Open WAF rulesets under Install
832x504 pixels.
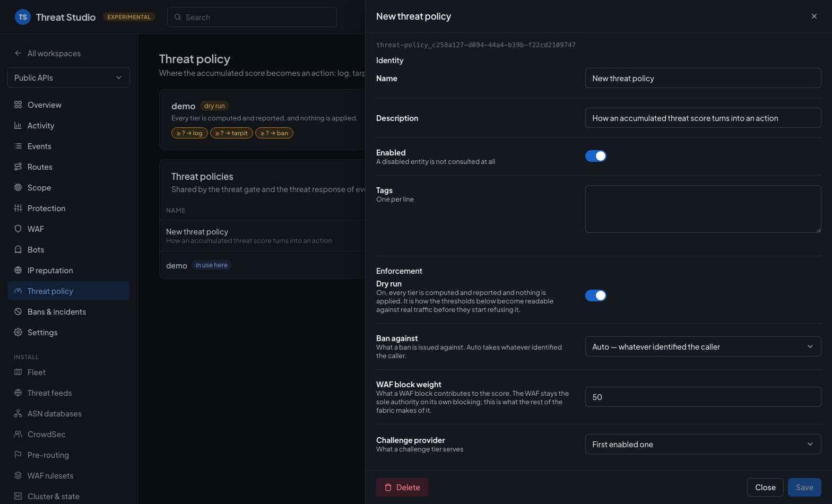click(x=68, y=475)
